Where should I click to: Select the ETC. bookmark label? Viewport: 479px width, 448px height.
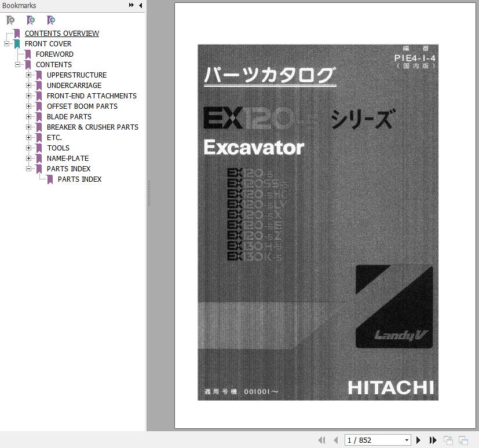pos(54,137)
